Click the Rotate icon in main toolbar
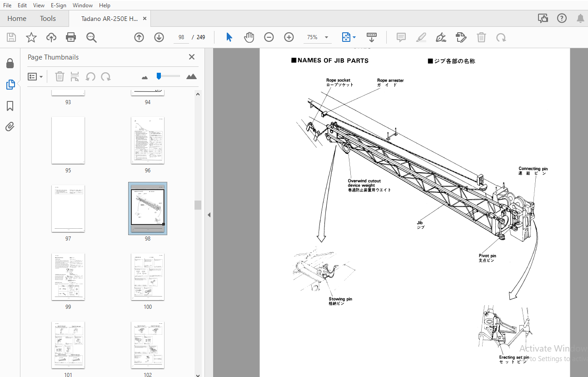The height and width of the screenshot is (377, 588). (501, 37)
